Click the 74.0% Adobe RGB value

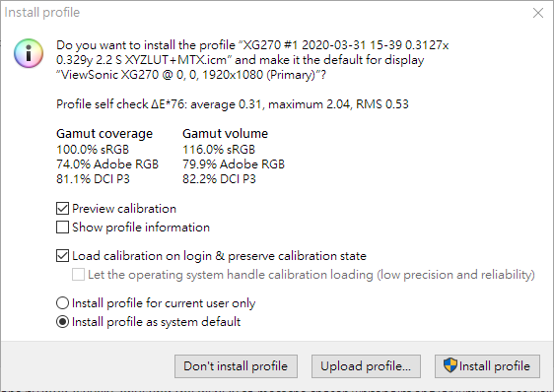(x=107, y=164)
